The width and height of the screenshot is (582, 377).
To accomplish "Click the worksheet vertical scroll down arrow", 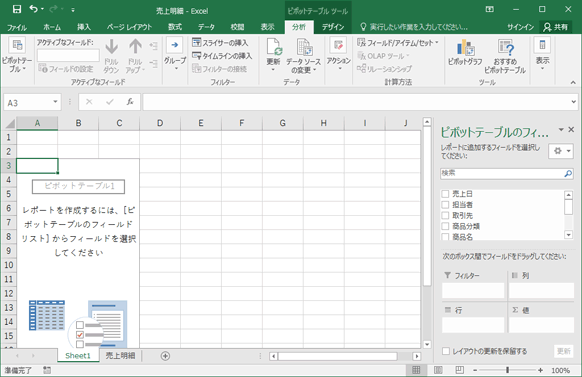I will point(427,344).
